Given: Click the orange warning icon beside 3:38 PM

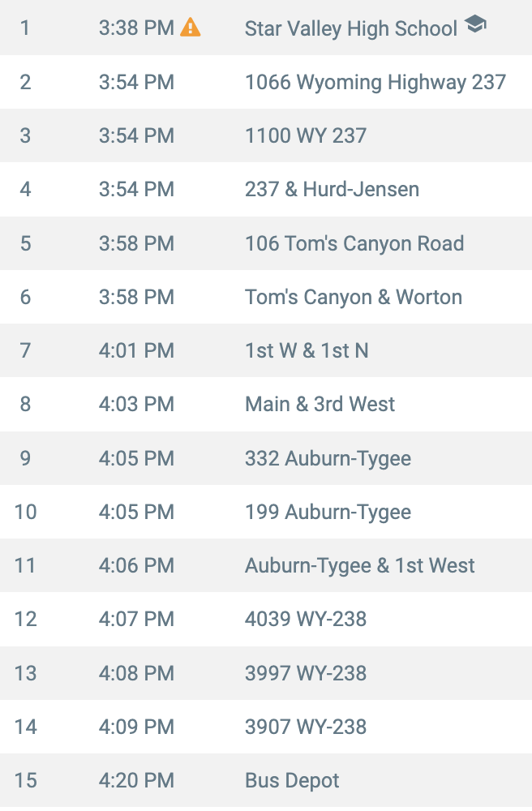Looking at the screenshot, I should click(191, 28).
